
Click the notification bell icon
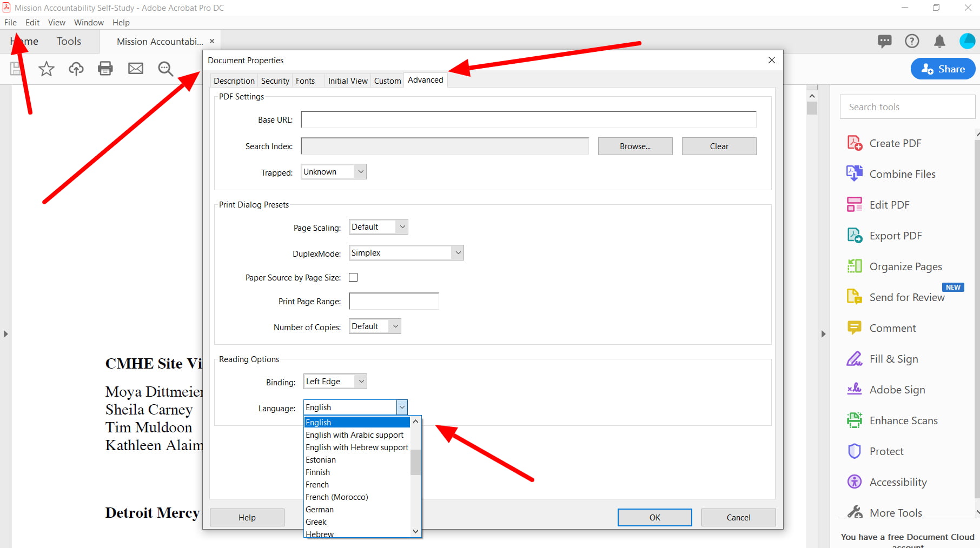pyautogui.click(x=940, y=41)
